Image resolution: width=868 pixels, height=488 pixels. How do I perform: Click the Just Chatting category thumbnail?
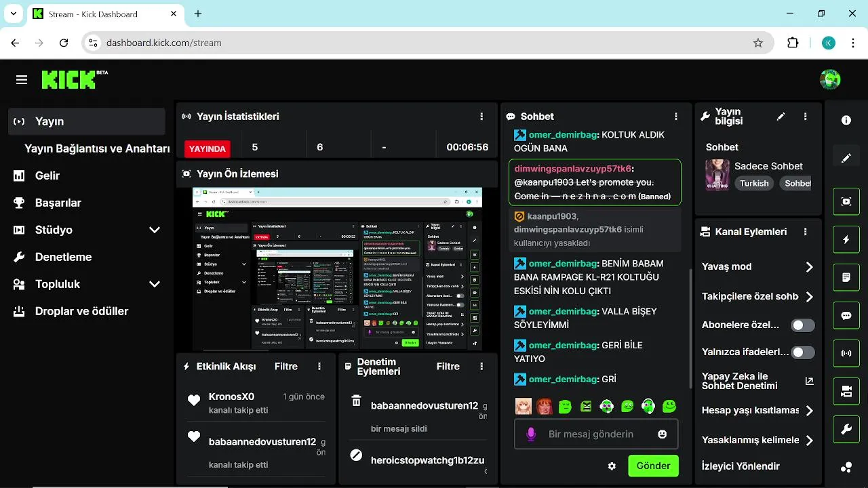(717, 175)
